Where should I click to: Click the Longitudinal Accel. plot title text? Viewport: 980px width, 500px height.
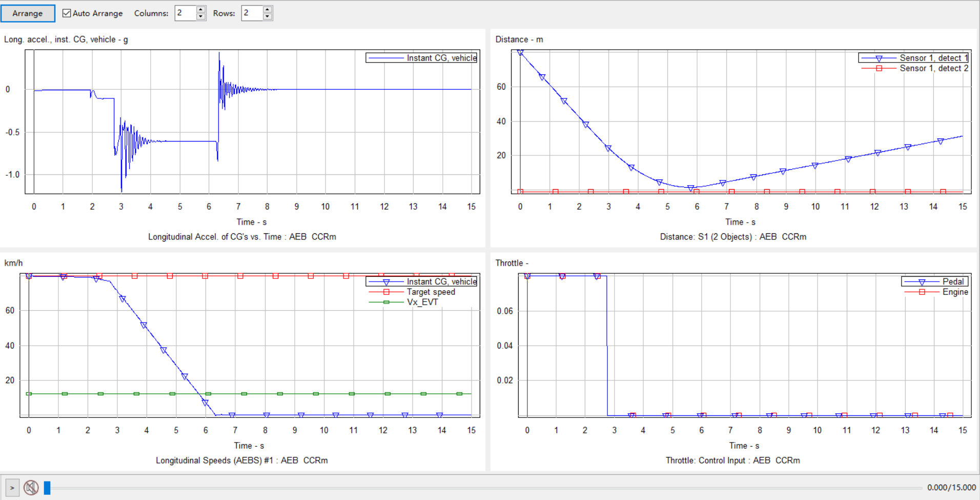point(242,237)
